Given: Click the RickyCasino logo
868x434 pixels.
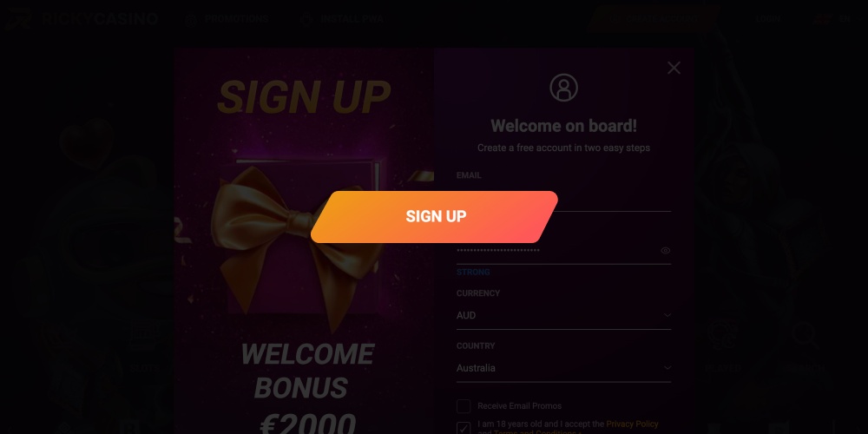Looking at the screenshot, I should point(83,19).
